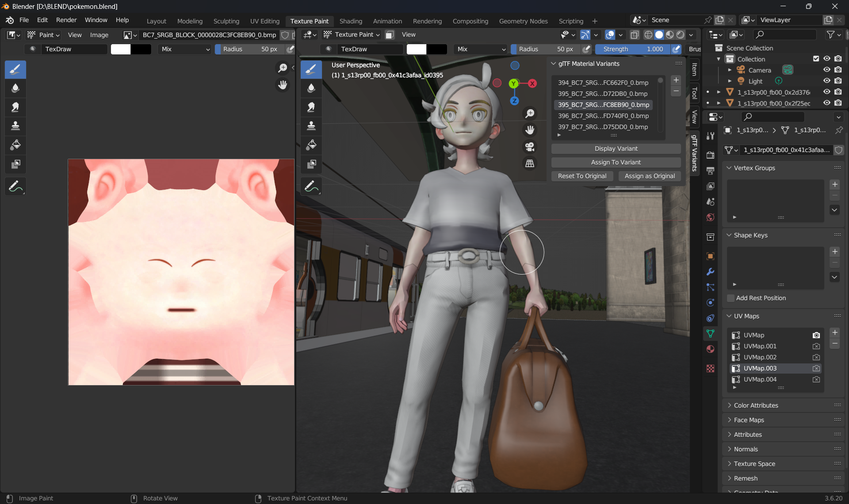
Task: Click the zoom icon in 3D viewport
Action: pyautogui.click(x=530, y=114)
